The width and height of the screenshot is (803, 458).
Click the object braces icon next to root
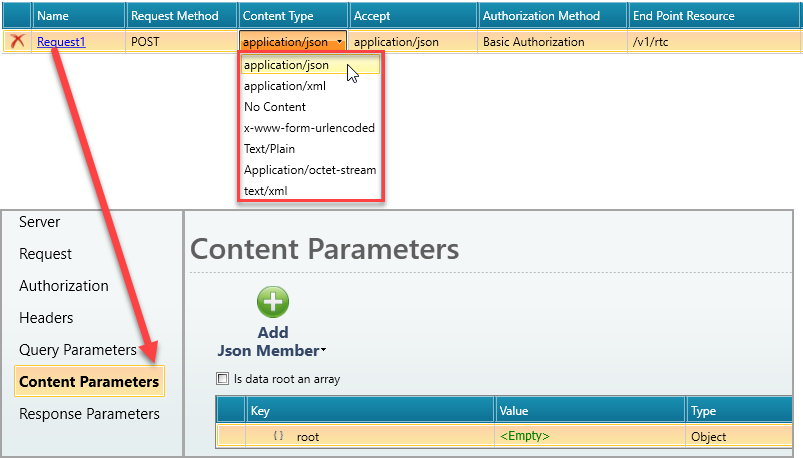click(x=279, y=436)
